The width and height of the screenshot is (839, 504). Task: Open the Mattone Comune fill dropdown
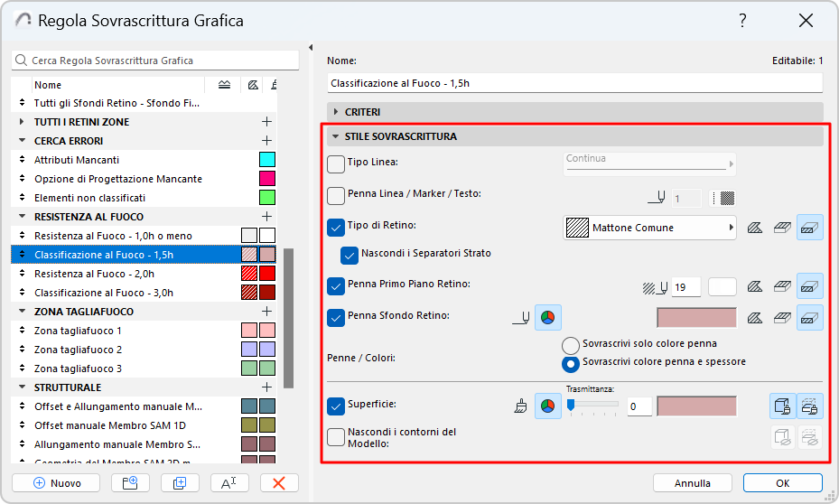tap(649, 228)
